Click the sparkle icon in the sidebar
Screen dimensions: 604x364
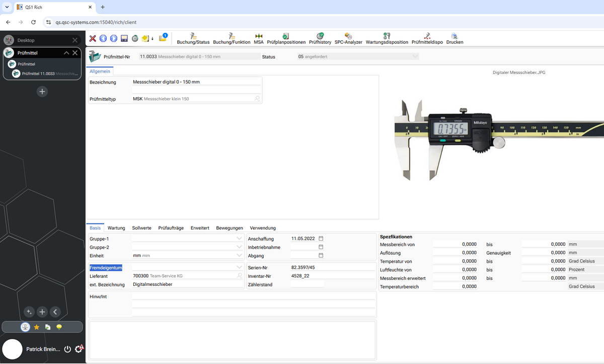29,312
